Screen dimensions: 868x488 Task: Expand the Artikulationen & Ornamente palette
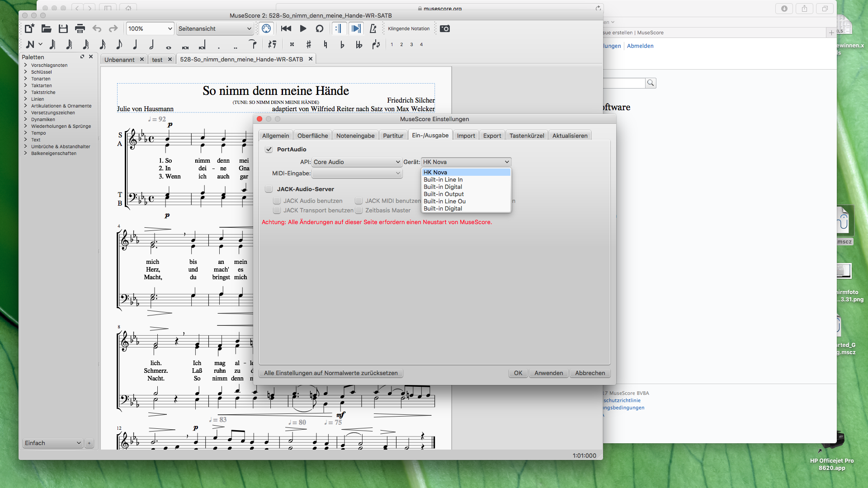(x=26, y=106)
